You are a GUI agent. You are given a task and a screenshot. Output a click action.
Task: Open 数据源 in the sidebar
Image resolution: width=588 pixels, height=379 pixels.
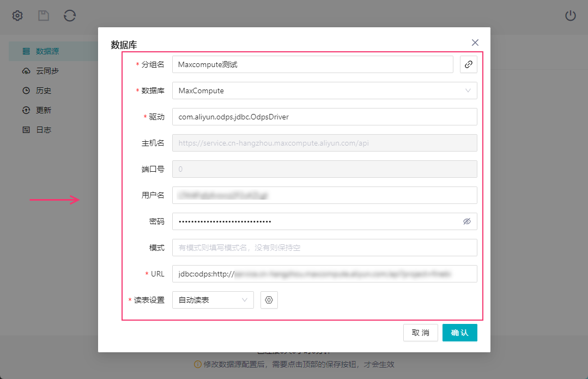pos(53,51)
